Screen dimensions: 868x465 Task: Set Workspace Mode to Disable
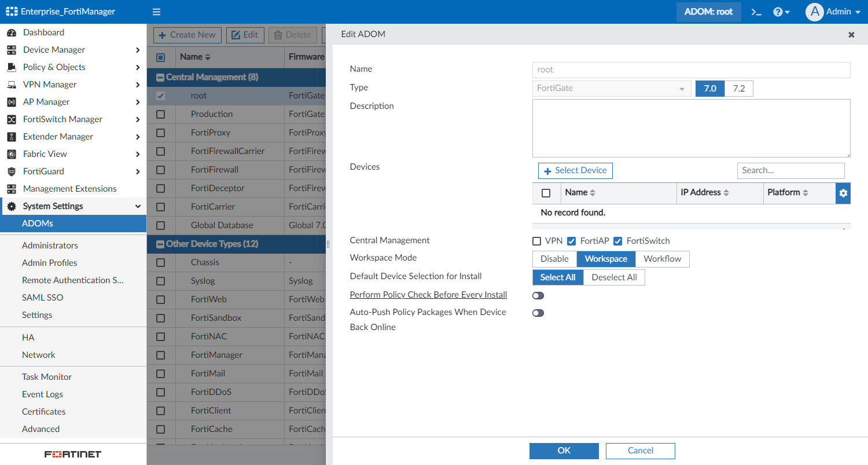tap(554, 259)
